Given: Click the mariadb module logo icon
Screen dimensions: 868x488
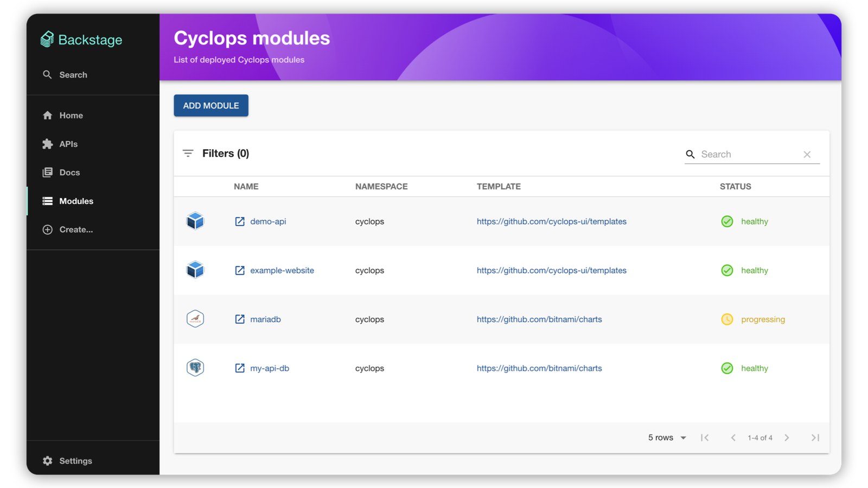Looking at the screenshot, I should tap(195, 319).
